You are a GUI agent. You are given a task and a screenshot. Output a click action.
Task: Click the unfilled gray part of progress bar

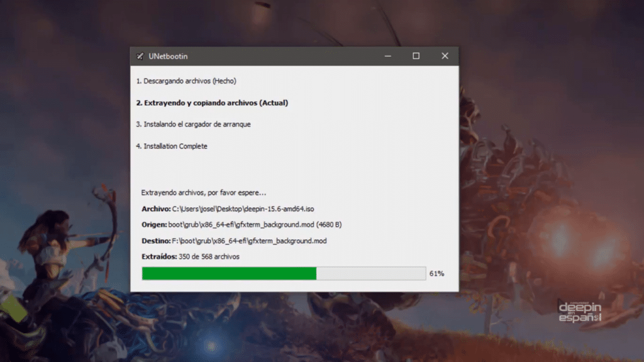click(371, 273)
